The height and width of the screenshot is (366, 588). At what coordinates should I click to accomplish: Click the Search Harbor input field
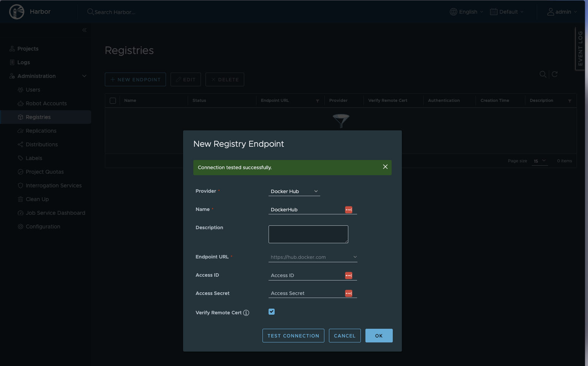pos(115,12)
